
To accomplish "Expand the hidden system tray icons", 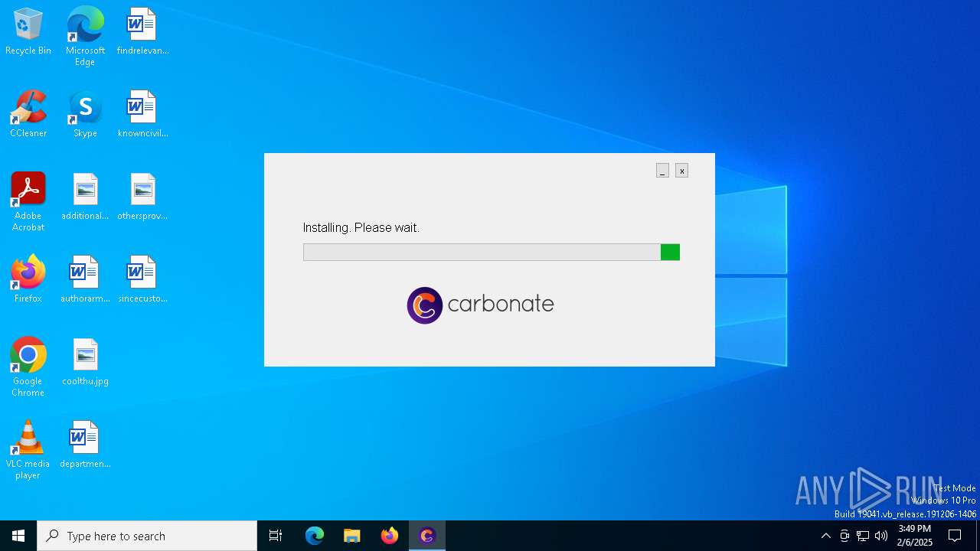I will [x=825, y=536].
